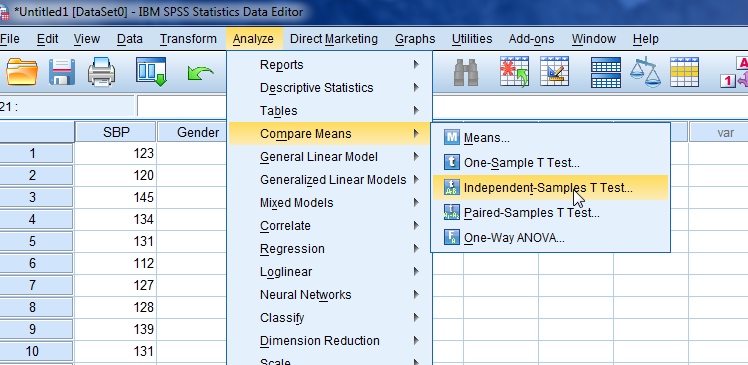This screenshot has width=748, height=365.
Task: Expand the Neural Networks submenu
Action: 330,295
